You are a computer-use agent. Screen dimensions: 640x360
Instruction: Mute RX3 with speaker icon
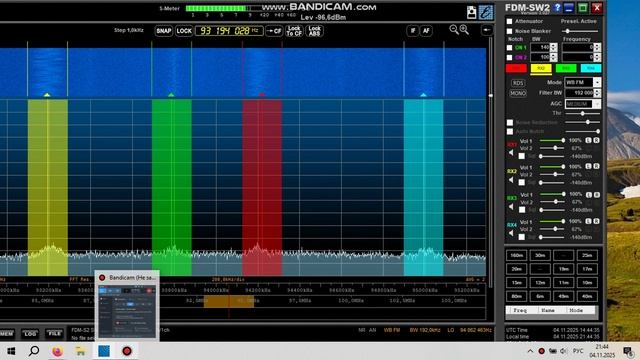point(511,207)
